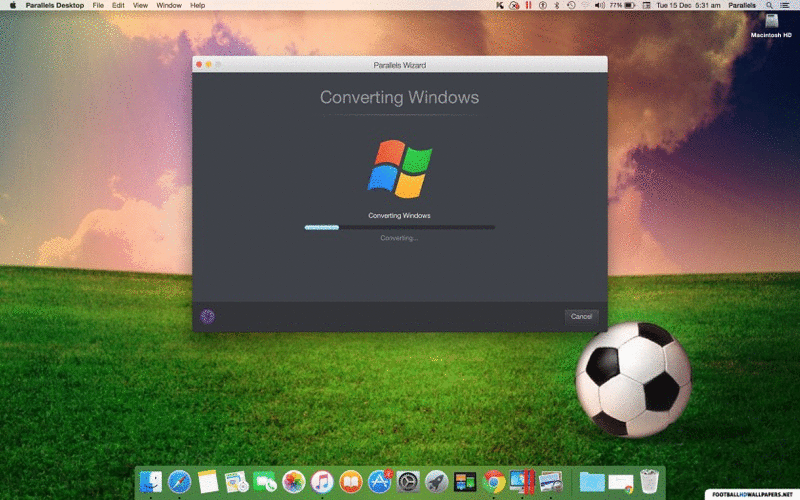Open Notes from the Dock
Image resolution: width=800 pixels, height=500 pixels.
(x=208, y=482)
